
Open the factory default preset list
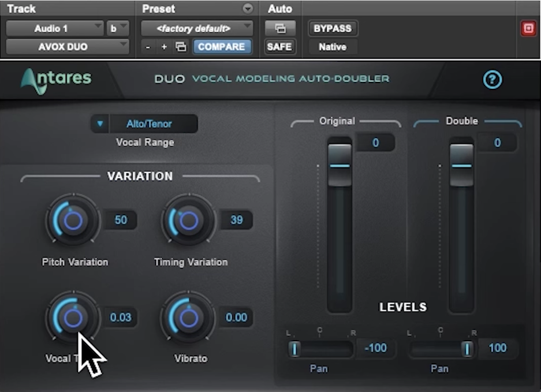(x=197, y=28)
